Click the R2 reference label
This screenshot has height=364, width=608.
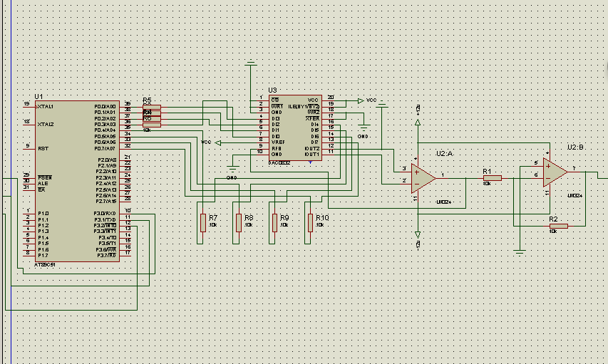click(x=553, y=219)
